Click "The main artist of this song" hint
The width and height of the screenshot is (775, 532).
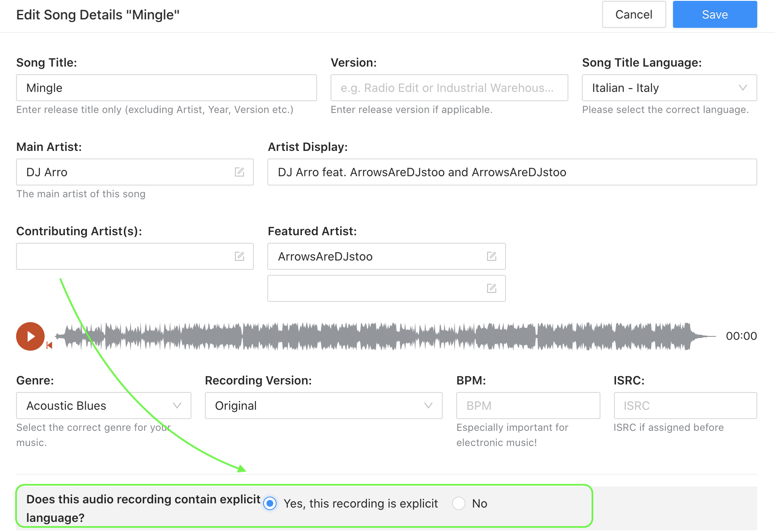point(81,194)
